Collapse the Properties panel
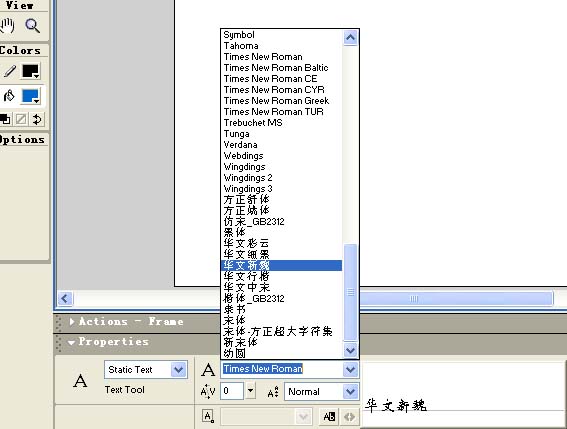567x429 pixels. coord(71,342)
